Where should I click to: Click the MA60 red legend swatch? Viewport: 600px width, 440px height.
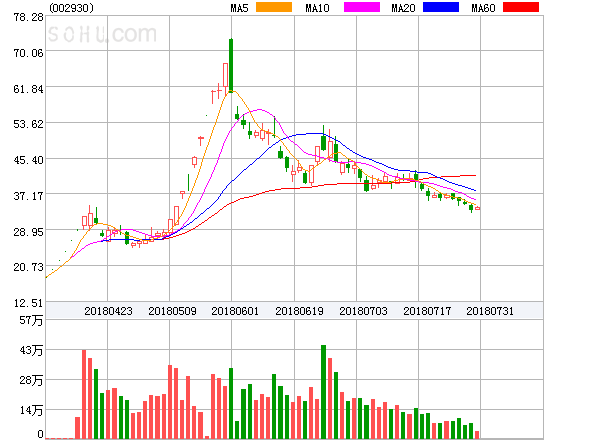tap(521, 7)
